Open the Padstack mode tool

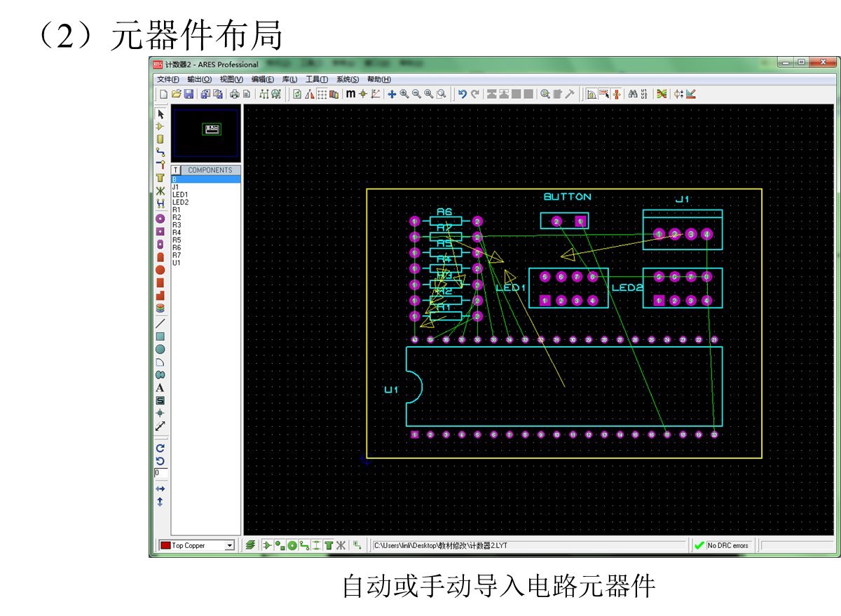coord(160,307)
